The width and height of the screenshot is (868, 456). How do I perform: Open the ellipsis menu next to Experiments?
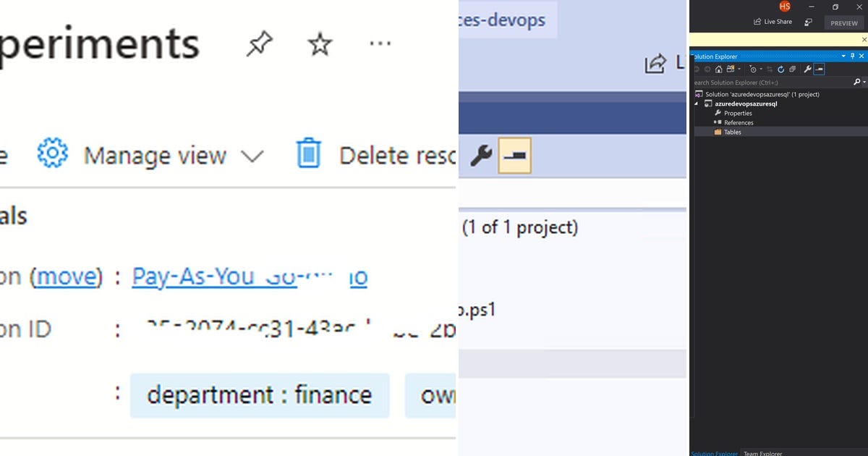381,43
